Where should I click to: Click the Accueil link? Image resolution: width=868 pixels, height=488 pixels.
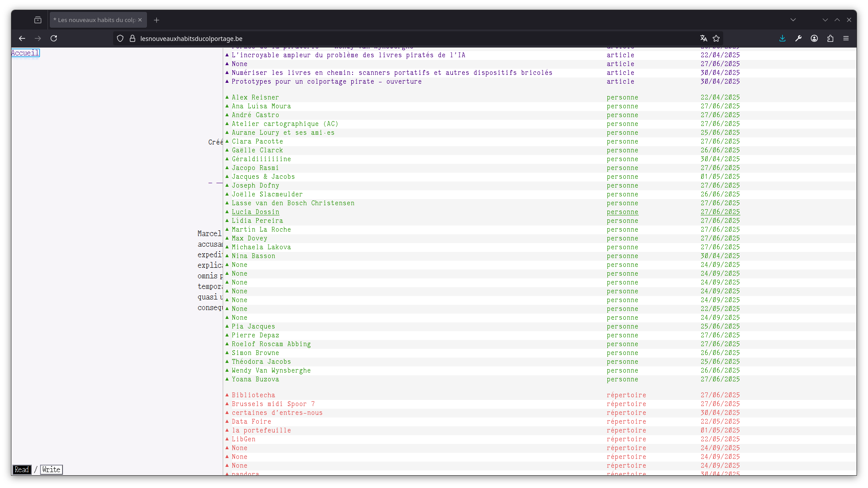coord(25,53)
